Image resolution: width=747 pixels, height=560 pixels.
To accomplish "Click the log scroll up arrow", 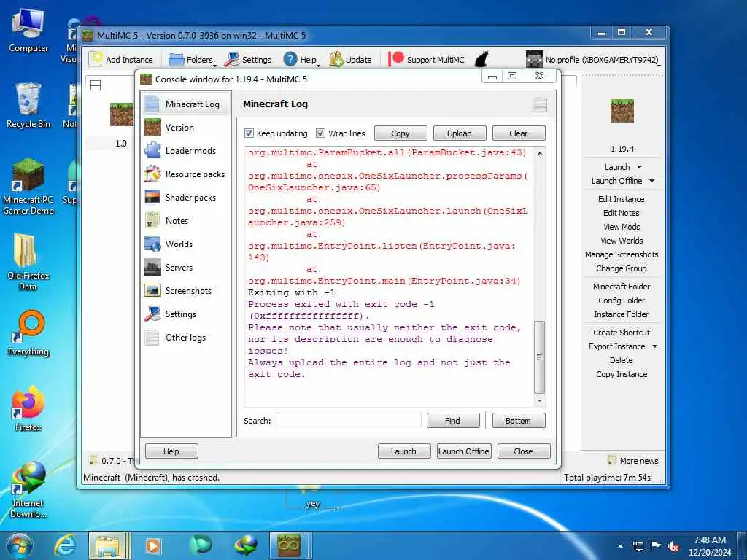I will 539,153.
